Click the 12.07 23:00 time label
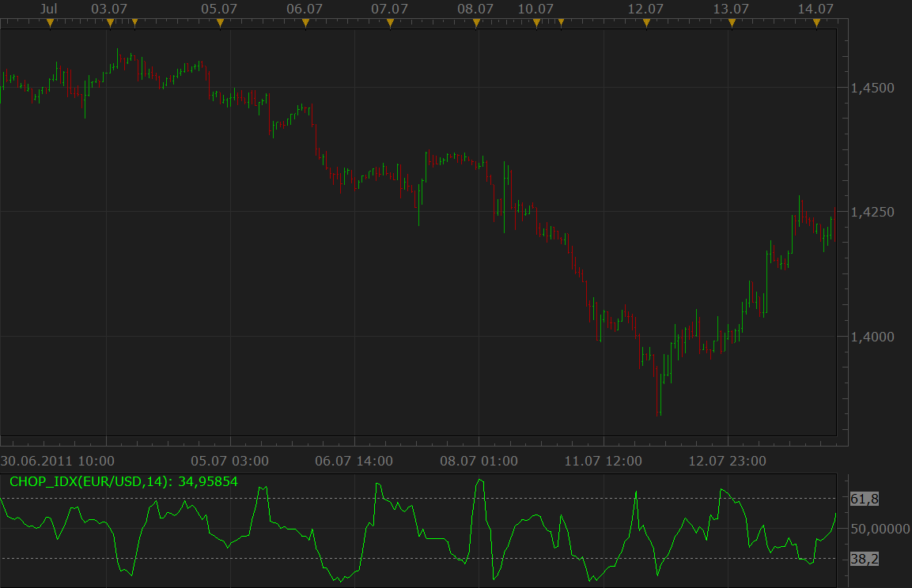This screenshot has width=912, height=588. click(727, 461)
